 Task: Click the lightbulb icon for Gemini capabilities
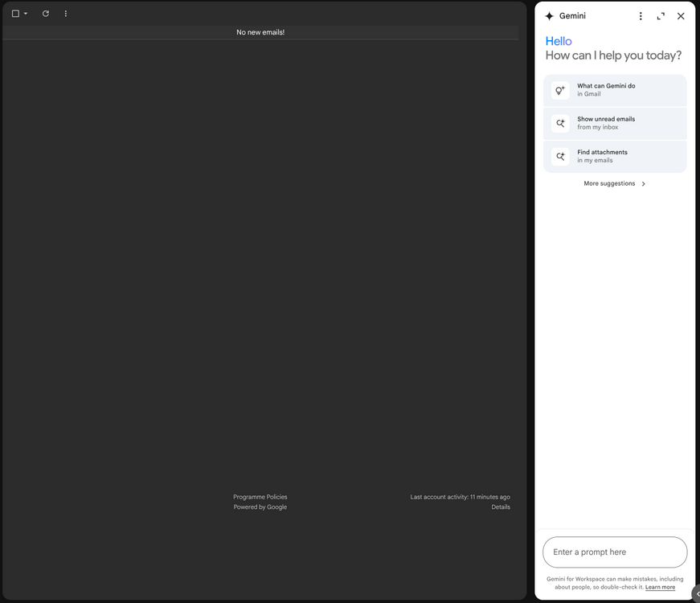(560, 90)
